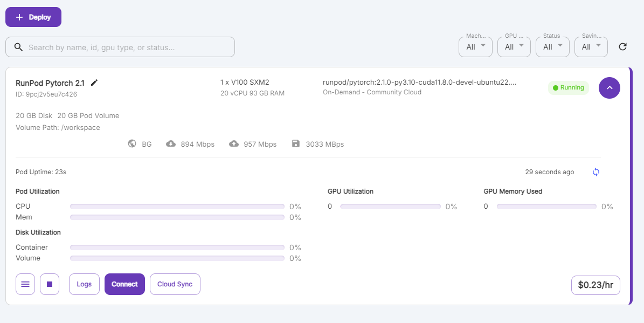Open the Machine filter dropdown
Image resolution: width=644 pixels, height=323 pixels.
pyautogui.click(x=475, y=47)
